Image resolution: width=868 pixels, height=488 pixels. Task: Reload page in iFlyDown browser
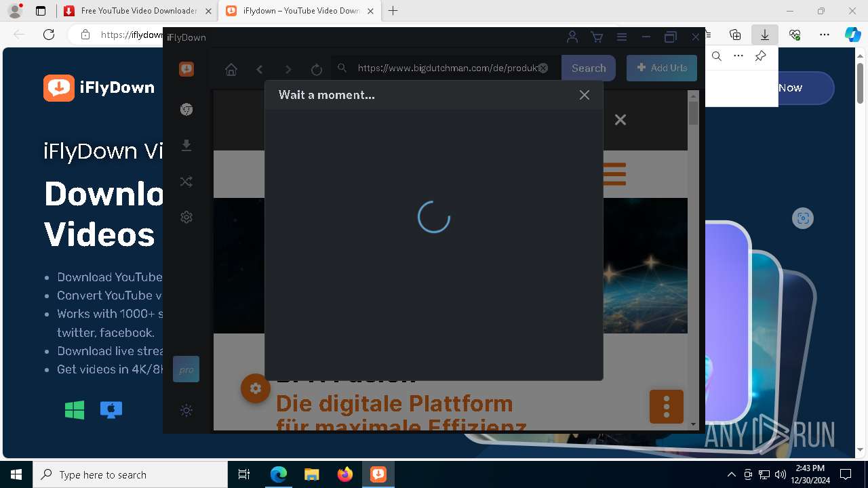316,69
